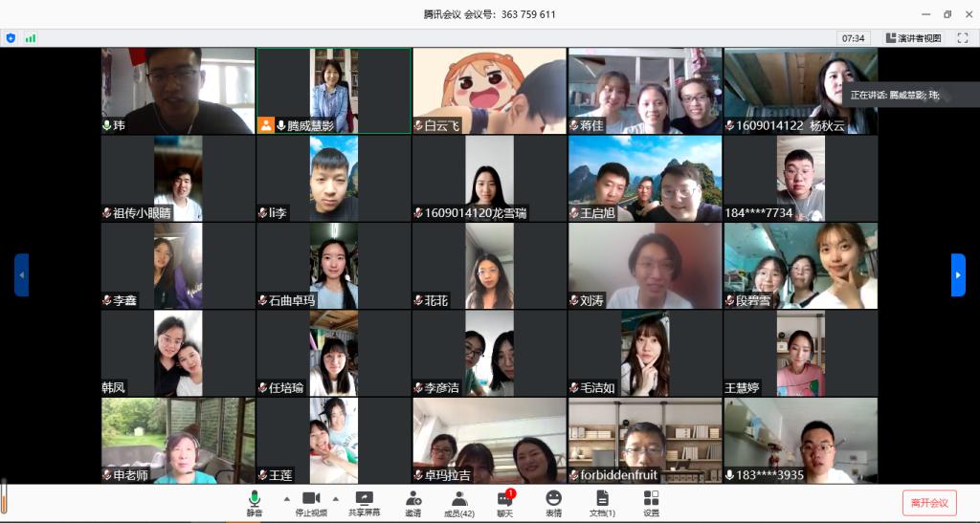Select 腾威慧影 participant video tile
The height and width of the screenshot is (523, 980).
[x=334, y=91]
